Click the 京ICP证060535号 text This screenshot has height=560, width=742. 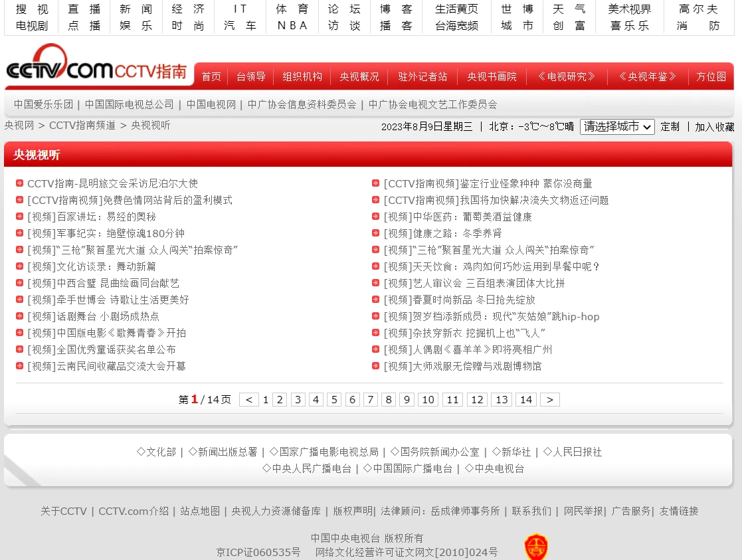(x=258, y=553)
